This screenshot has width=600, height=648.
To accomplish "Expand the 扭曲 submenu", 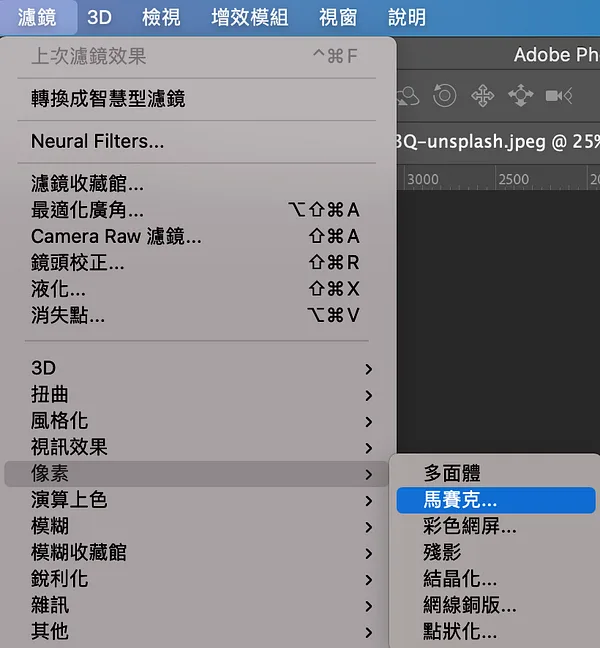I will 196,395.
